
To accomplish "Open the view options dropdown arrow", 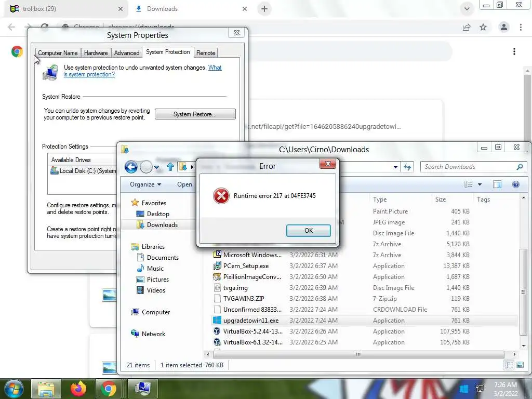I will coord(480,184).
